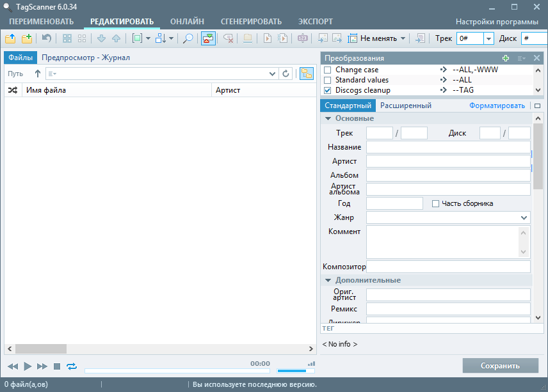This screenshot has width=548, height=392.
Task: Click the shuffle icon in file list header
Action: click(13, 90)
